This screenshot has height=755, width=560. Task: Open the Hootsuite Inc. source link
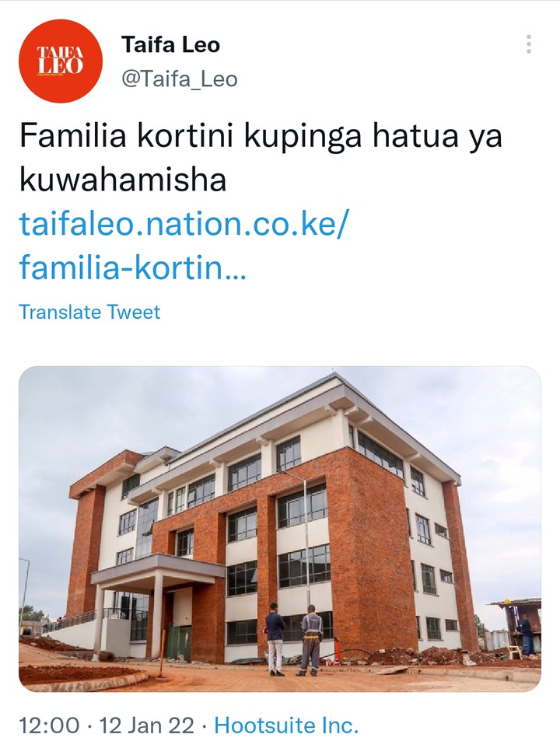pos(286,725)
